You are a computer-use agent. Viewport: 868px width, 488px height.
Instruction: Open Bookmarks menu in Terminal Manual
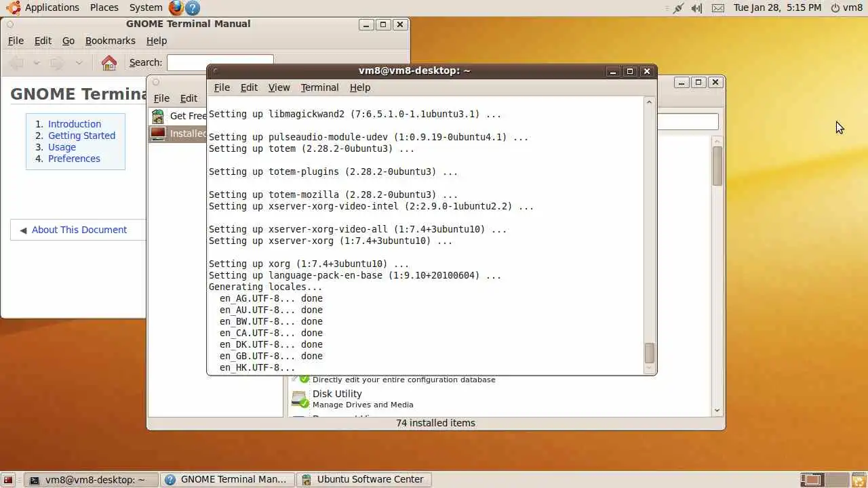point(110,41)
